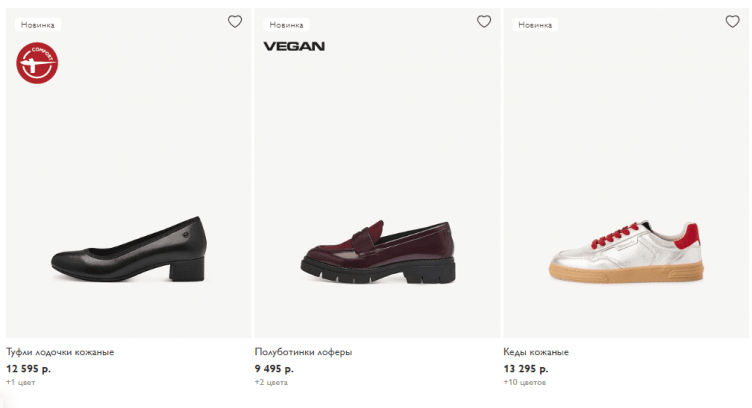Image resolution: width=752 pixels, height=408 pixels.
Task: Click the red Comfort badge icon
Action: 37,62
